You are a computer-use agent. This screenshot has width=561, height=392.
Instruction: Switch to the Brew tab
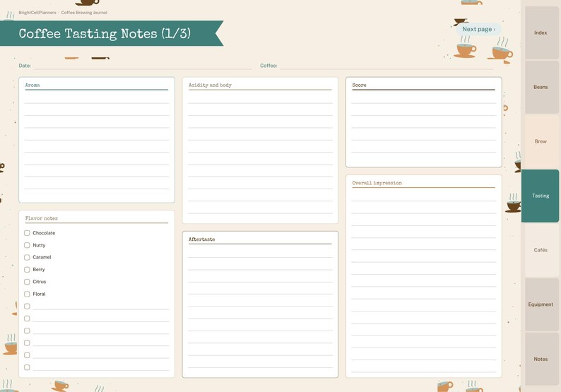pos(541,141)
